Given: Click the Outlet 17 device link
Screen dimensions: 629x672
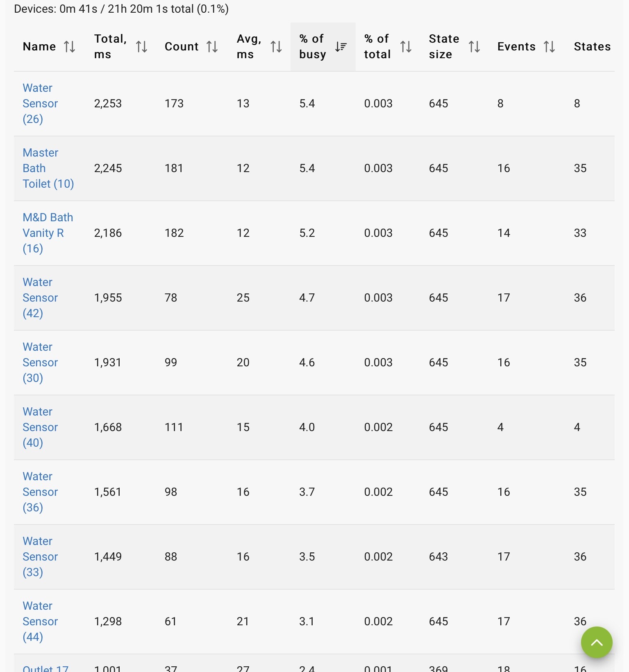Looking at the screenshot, I should (x=45, y=668).
